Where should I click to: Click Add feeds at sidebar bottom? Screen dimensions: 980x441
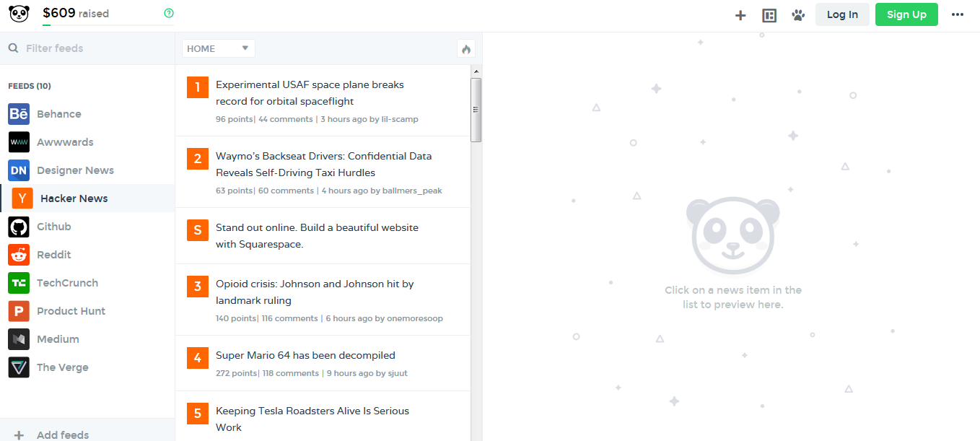coord(63,435)
